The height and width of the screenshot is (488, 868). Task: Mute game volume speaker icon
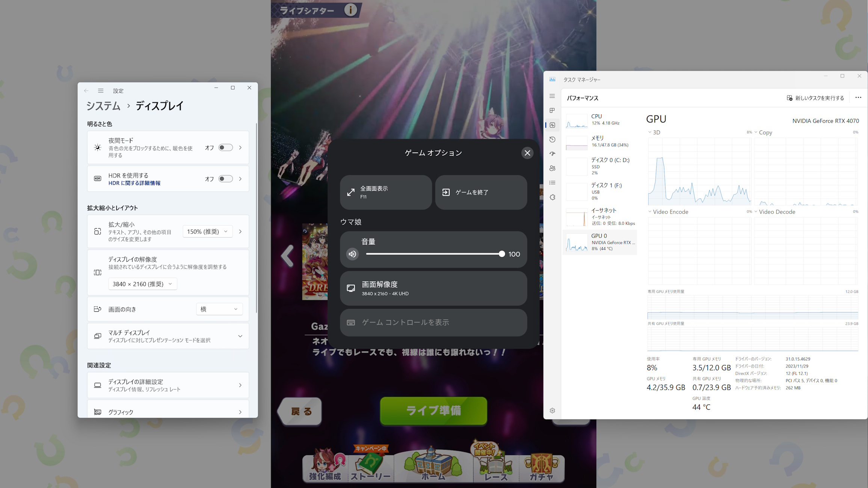352,254
